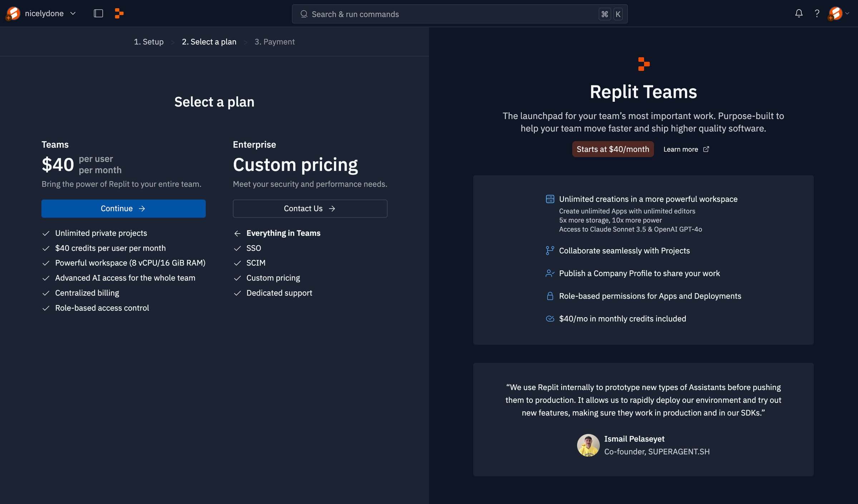Click the Starts at $40/month badge
Screen dimensions: 858x504
[x=613, y=149]
